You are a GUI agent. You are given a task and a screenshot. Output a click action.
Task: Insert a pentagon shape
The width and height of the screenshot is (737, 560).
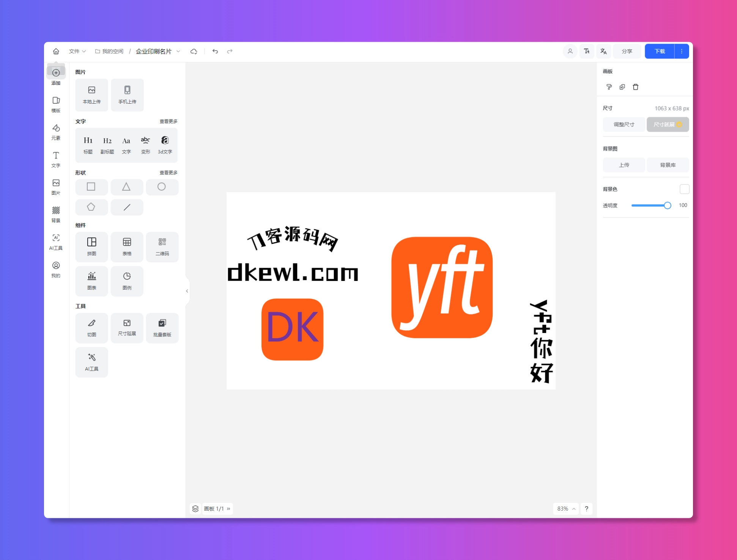coord(91,207)
